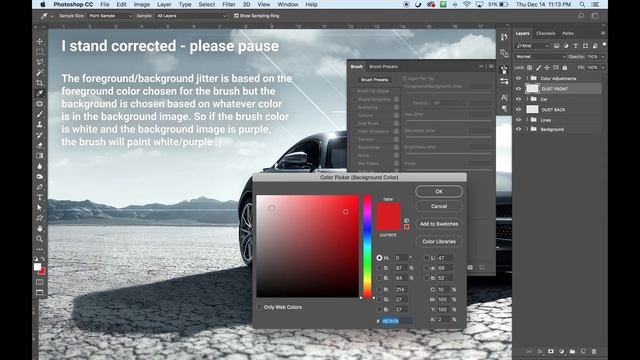Change screen mode icon in toolbar

coord(40,292)
